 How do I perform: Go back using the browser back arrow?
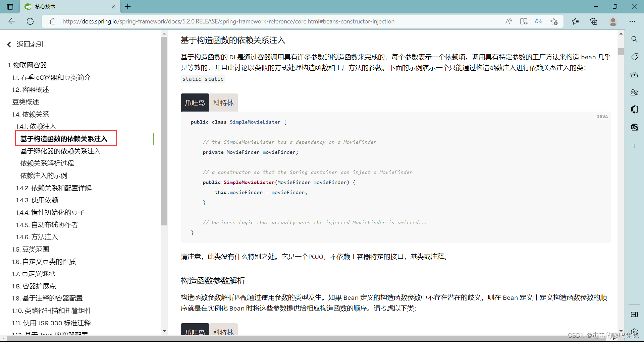click(x=12, y=21)
